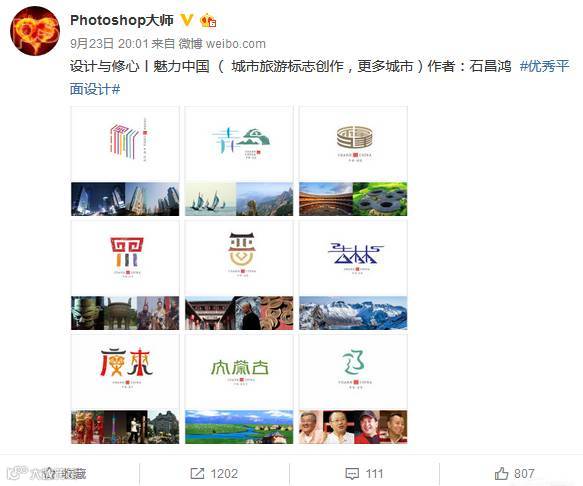Open the Photoshop大师 flame avatar
The height and width of the screenshot is (486, 583).
[35, 31]
